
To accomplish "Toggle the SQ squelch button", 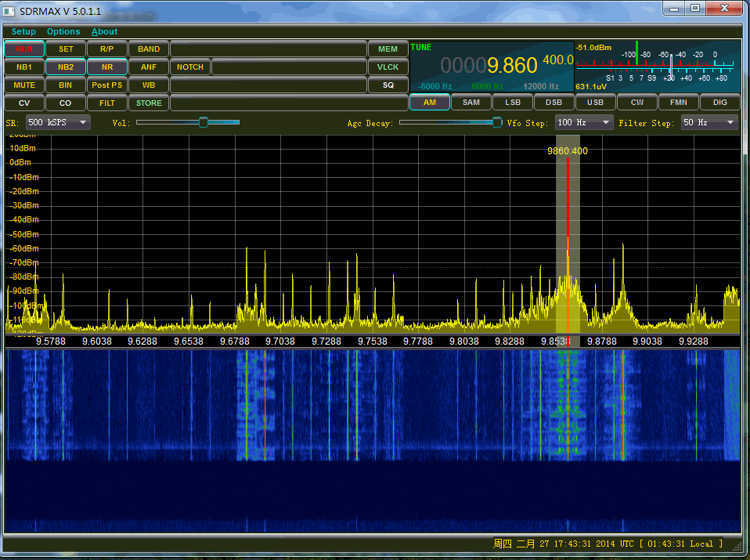I will point(388,85).
